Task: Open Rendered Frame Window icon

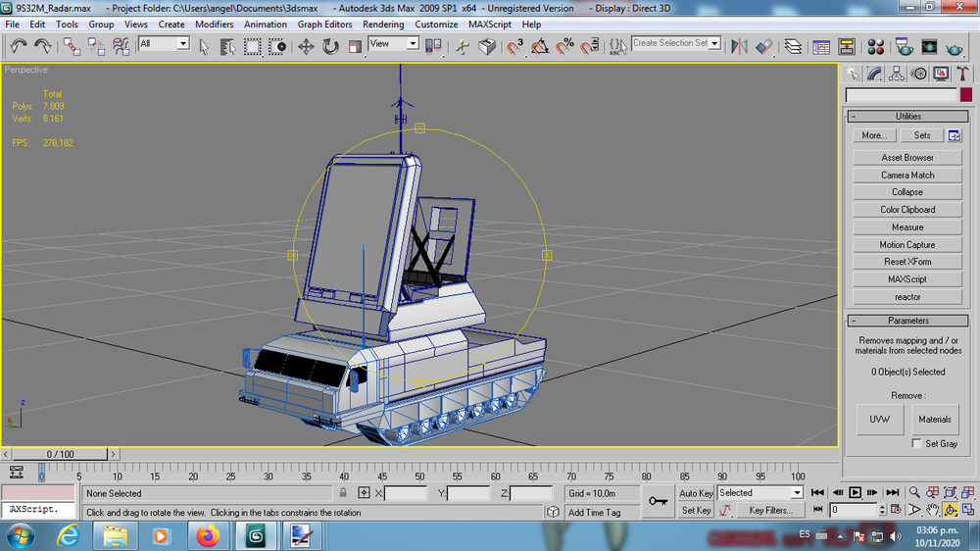Action: coord(929,47)
